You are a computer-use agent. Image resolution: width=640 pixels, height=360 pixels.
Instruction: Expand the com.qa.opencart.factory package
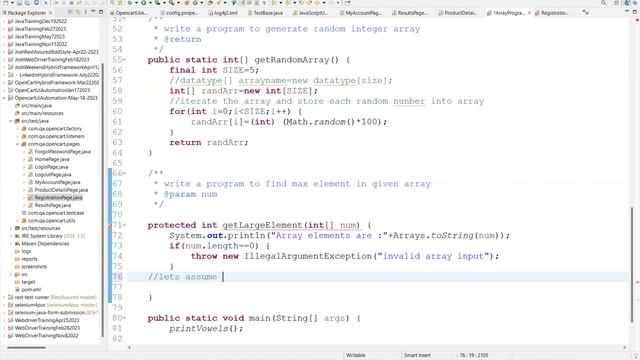(x=17, y=129)
